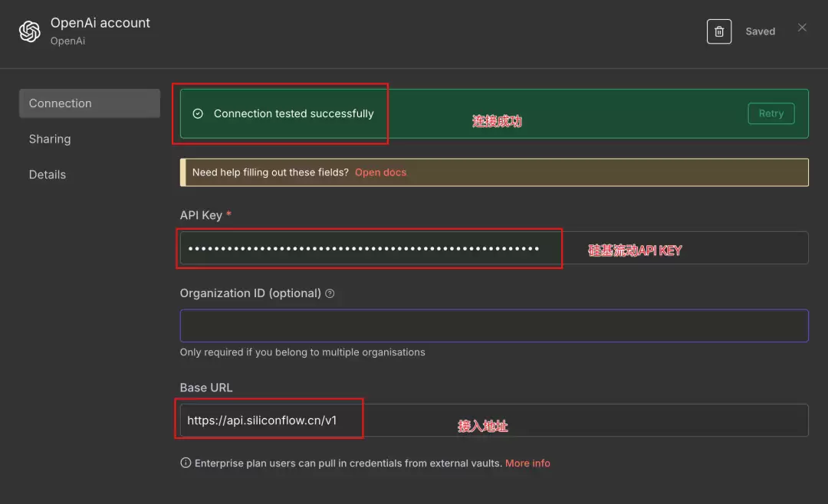Open docs link for field help

pyautogui.click(x=380, y=172)
